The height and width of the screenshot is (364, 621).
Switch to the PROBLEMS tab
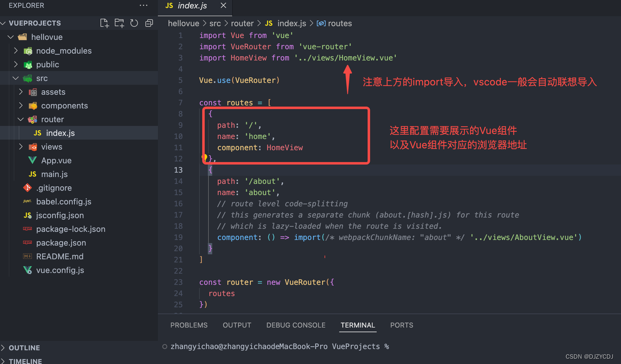coord(189,325)
